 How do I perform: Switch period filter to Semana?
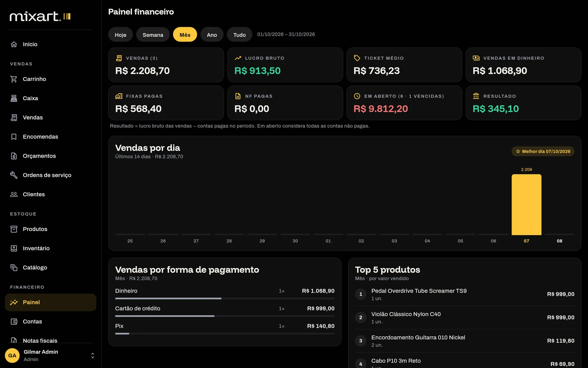point(153,35)
